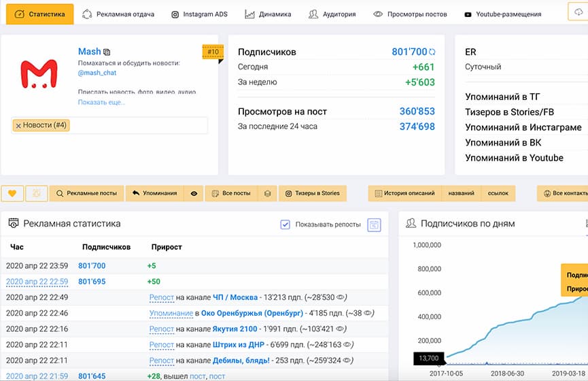This screenshot has width=588, height=381.
Task: Remove the Новости (#4) tag
Action: 18,126
